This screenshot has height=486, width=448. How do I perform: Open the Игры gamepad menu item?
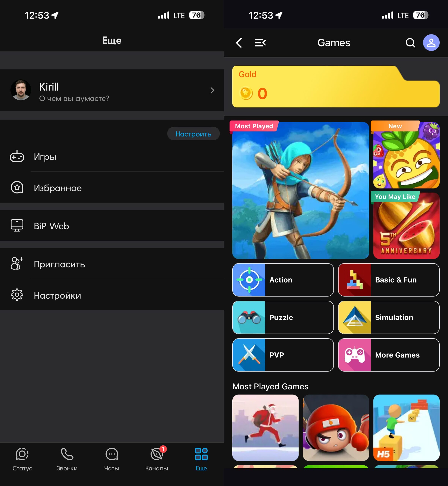[x=45, y=157]
